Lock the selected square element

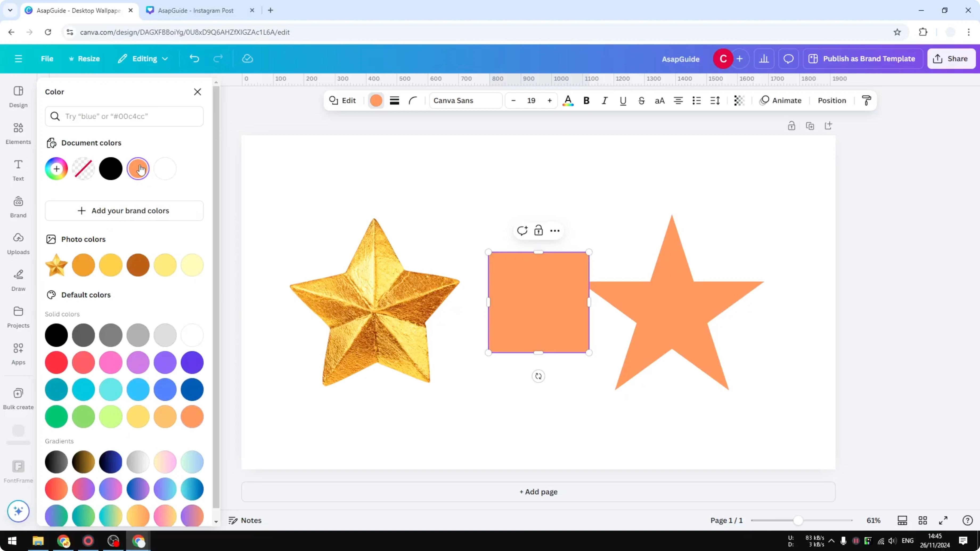click(539, 231)
